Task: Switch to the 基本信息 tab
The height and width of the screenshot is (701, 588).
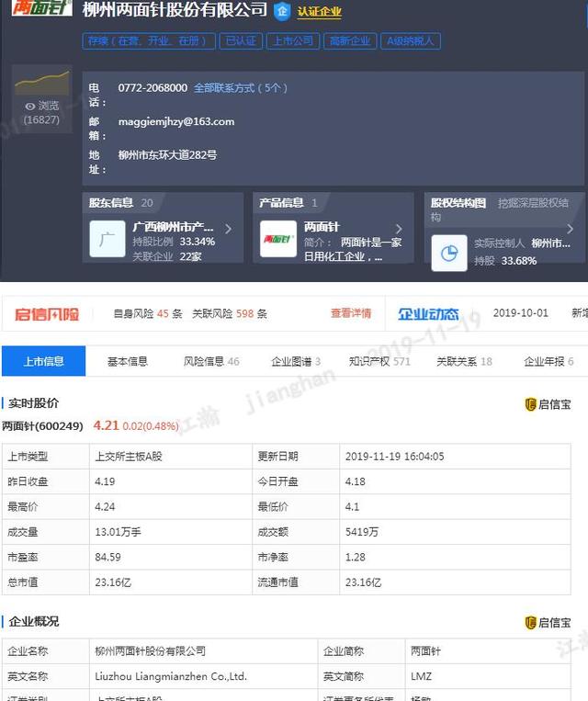Action: tap(128, 362)
